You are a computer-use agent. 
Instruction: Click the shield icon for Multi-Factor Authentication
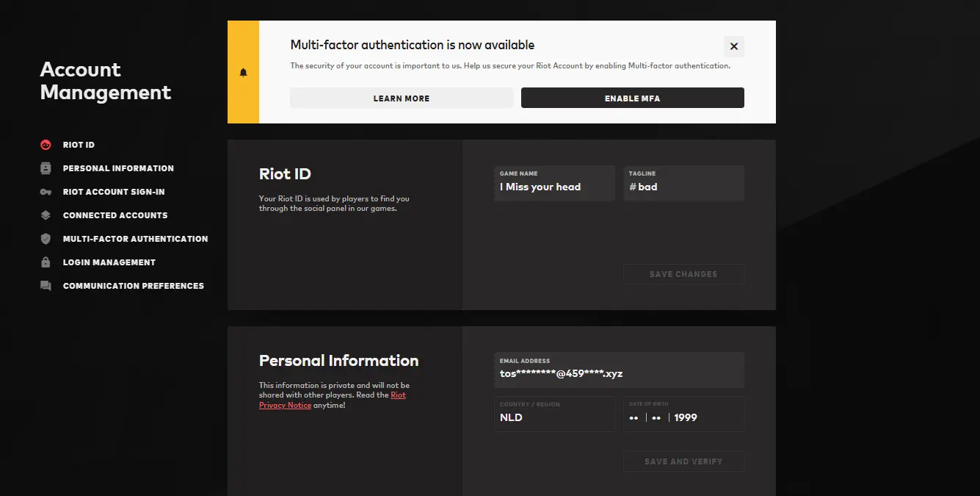46,239
